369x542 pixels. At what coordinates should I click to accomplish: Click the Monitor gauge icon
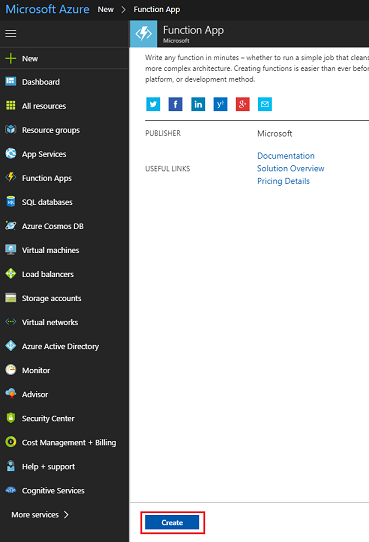11,370
